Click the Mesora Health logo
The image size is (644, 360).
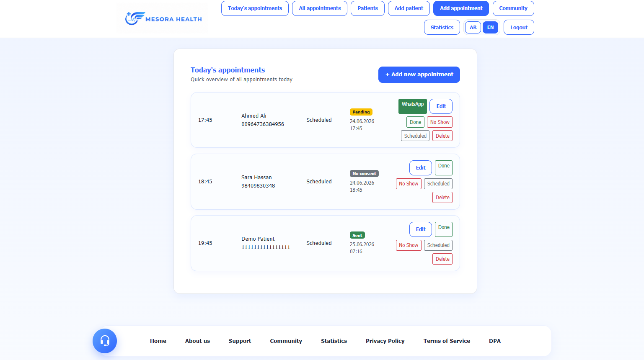163,18
